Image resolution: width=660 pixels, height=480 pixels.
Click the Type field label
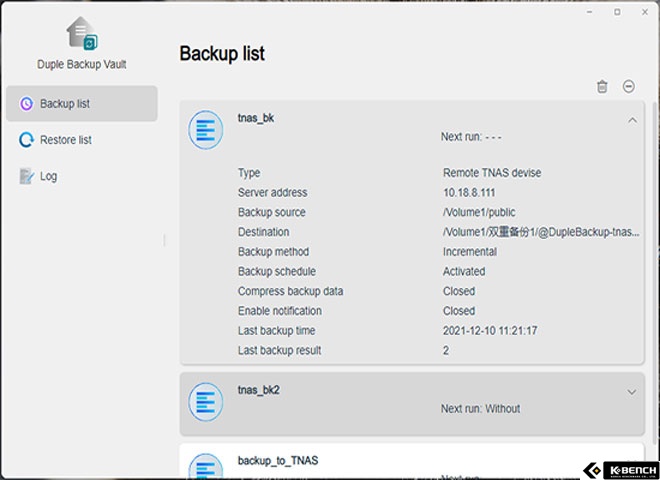click(x=249, y=173)
